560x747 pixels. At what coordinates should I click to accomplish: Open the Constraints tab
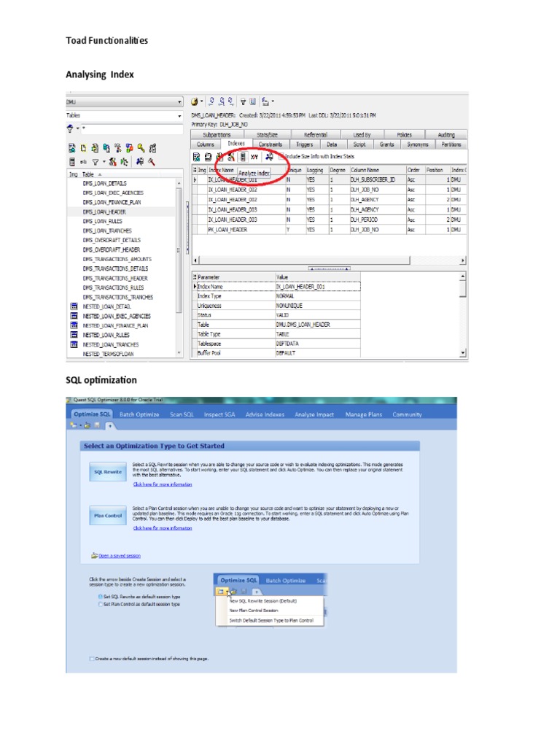coord(271,144)
